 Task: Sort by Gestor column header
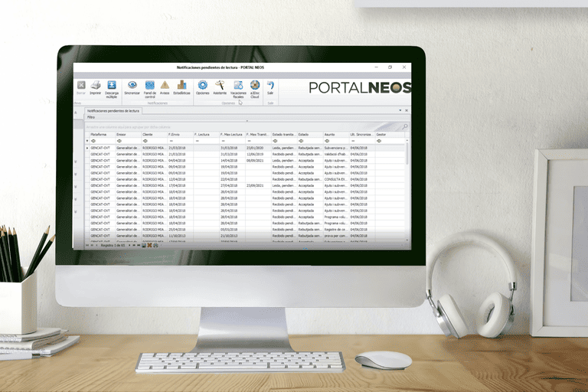click(x=390, y=134)
